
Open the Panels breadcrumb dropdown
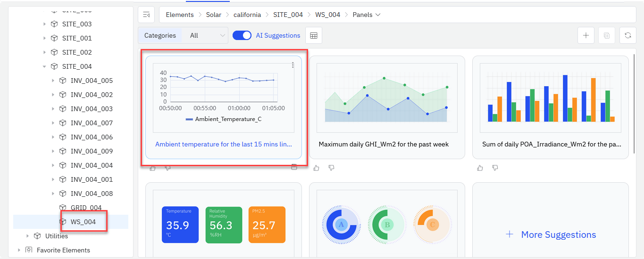367,15
